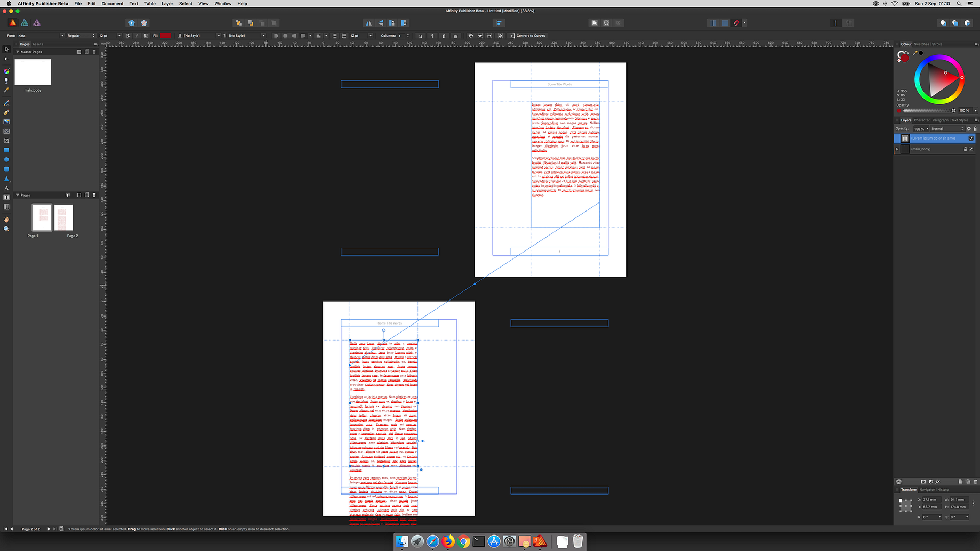This screenshot has height=551, width=980.
Task: Align text center in the context toolbar
Action: 285,36
